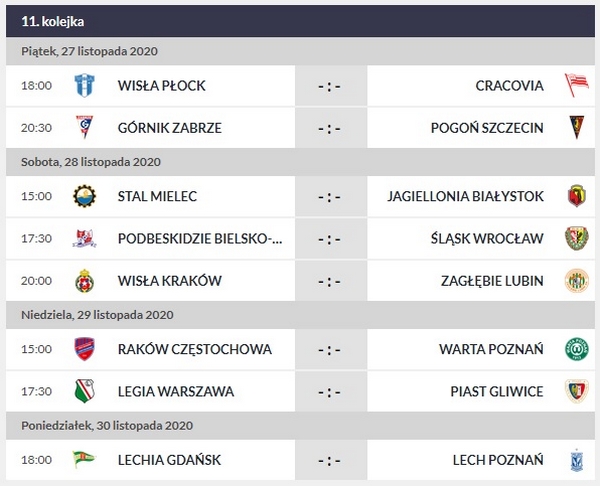Open the Lechia Gdańsk team link

point(169,460)
